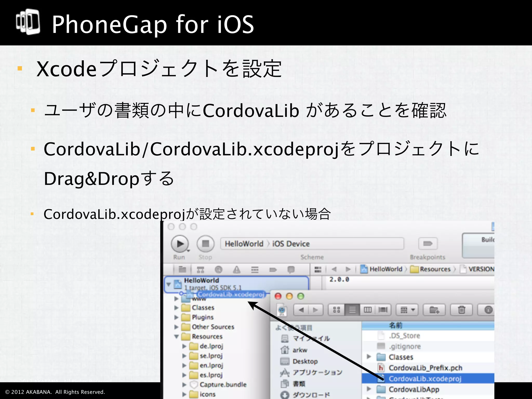The width and height of the screenshot is (532, 399).
Task: Click the Finder new folder button
Action: pyautogui.click(x=434, y=310)
